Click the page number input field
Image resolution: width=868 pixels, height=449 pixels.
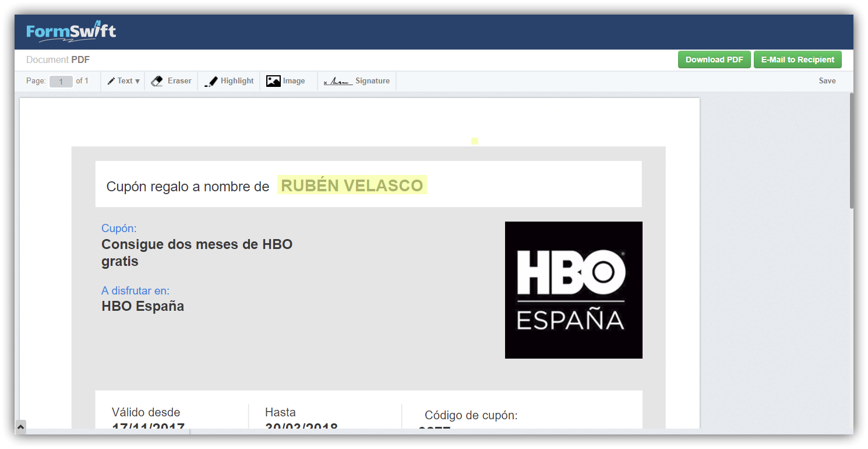(61, 82)
